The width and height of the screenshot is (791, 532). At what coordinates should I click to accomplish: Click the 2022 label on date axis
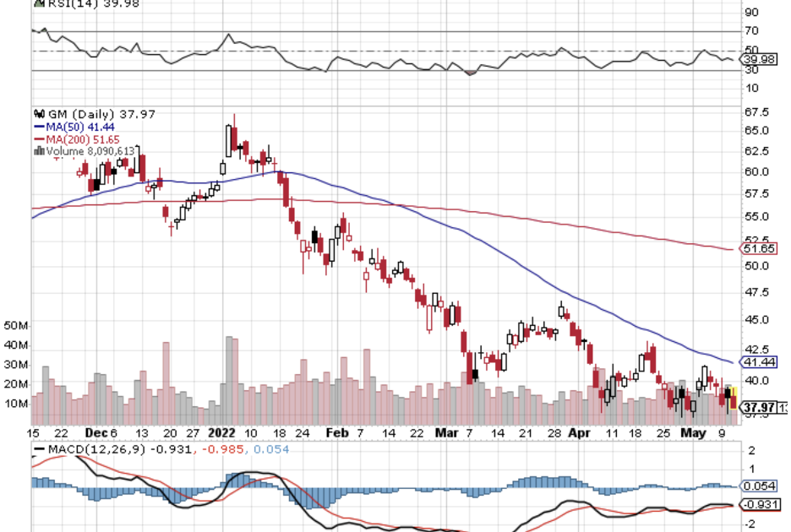[x=223, y=432]
